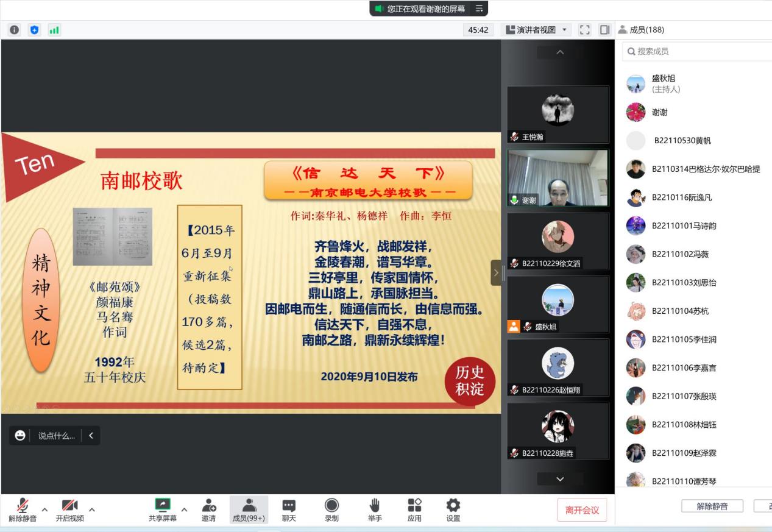Raise hand with 举手
Image resolution: width=772 pixels, height=532 pixels.
pyautogui.click(x=375, y=510)
